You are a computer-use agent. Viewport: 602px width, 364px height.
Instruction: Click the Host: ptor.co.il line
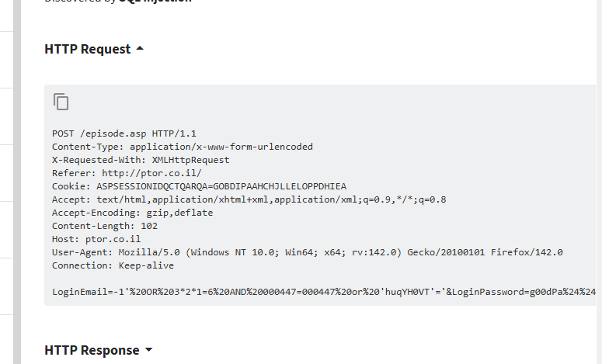tap(96, 239)
